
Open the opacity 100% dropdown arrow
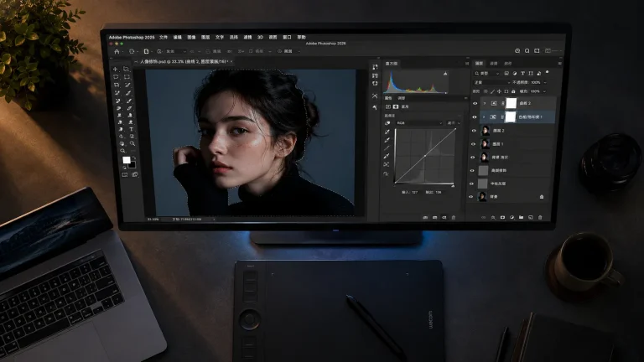545,82
